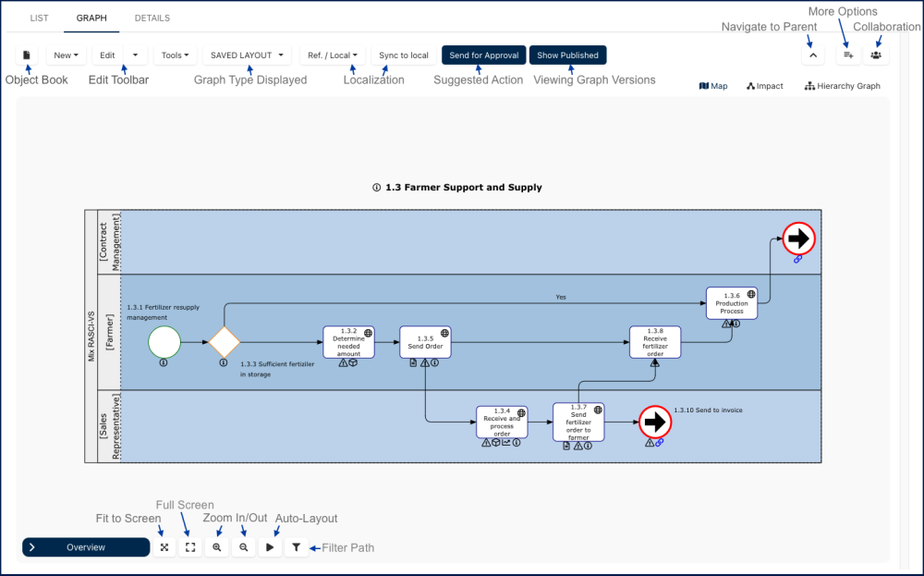Zoom out with the magnifier minus icon
This screenshot has width=924, height=576.
click(x=243, y=547)
